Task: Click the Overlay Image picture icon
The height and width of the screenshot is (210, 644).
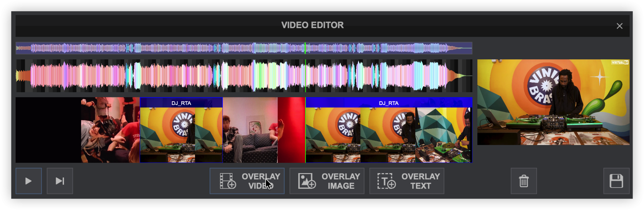Action: [x=307, y=181]
